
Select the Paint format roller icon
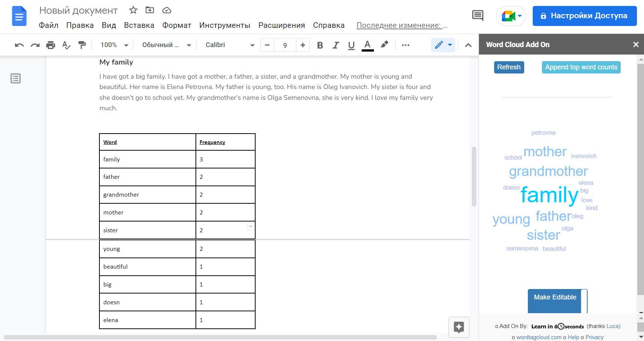(x=82, y=45)
